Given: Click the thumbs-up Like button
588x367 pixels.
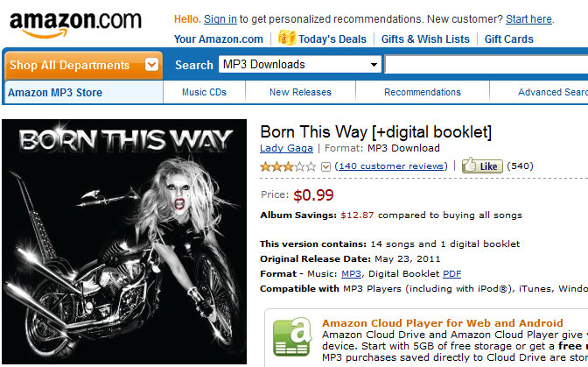Looking at the screenshot, I should (482, 166).
